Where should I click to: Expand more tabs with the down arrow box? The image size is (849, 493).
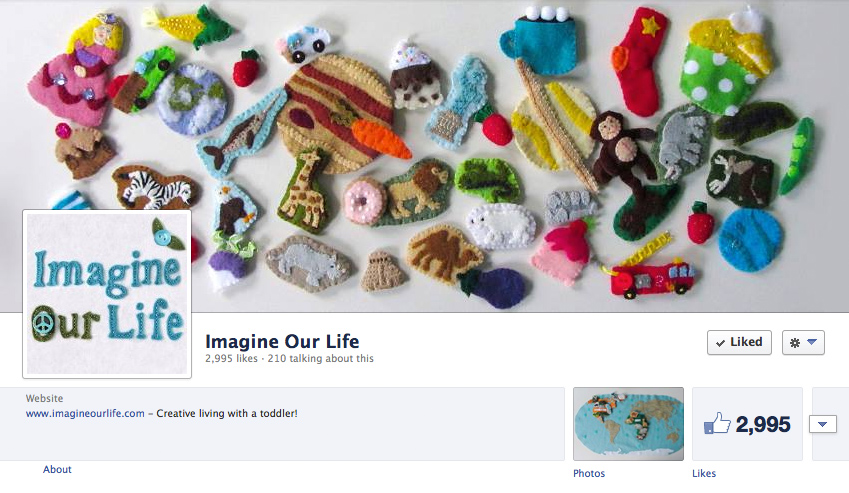[822, 424]
